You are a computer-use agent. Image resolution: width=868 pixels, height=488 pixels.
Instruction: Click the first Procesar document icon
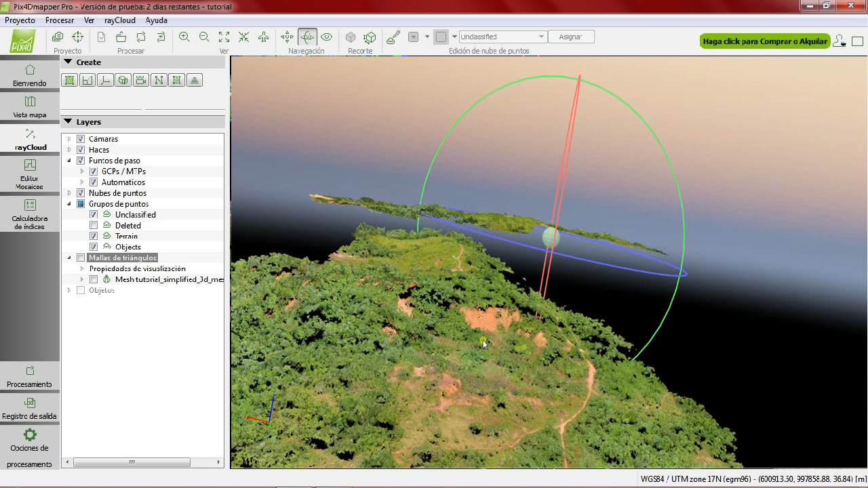(101, 37)
